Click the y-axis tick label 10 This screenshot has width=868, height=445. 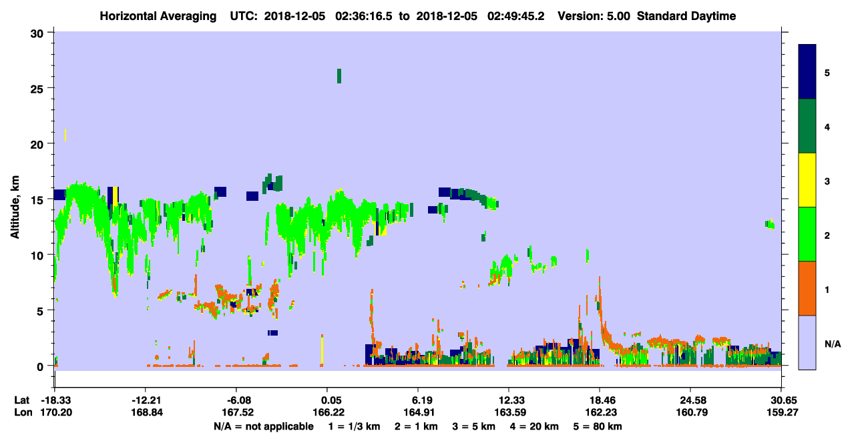(39, 255)
